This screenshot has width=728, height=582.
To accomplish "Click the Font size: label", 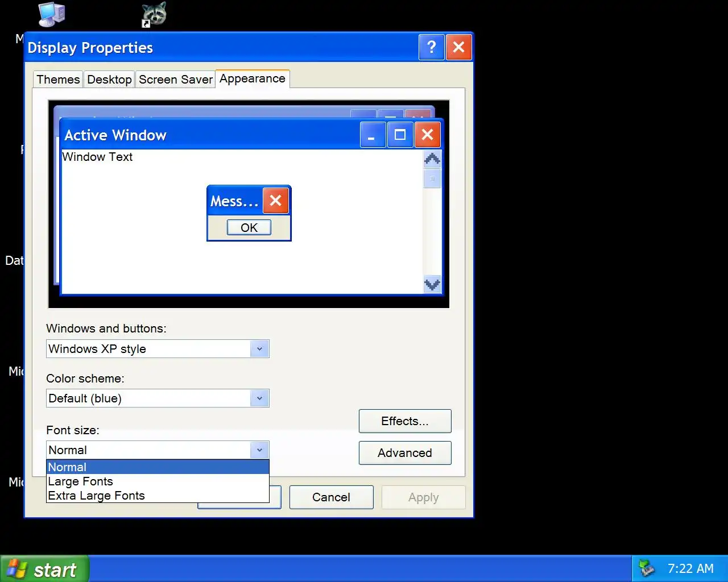I will click(73, 430).
